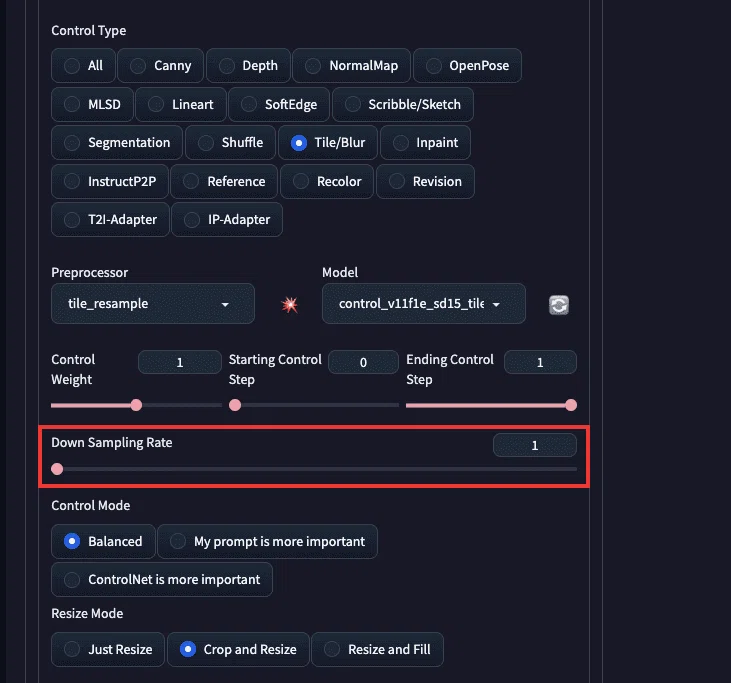Viewport: 731px width, 683px height.
Task: Pick Reference control type
Action: [224, 181]
